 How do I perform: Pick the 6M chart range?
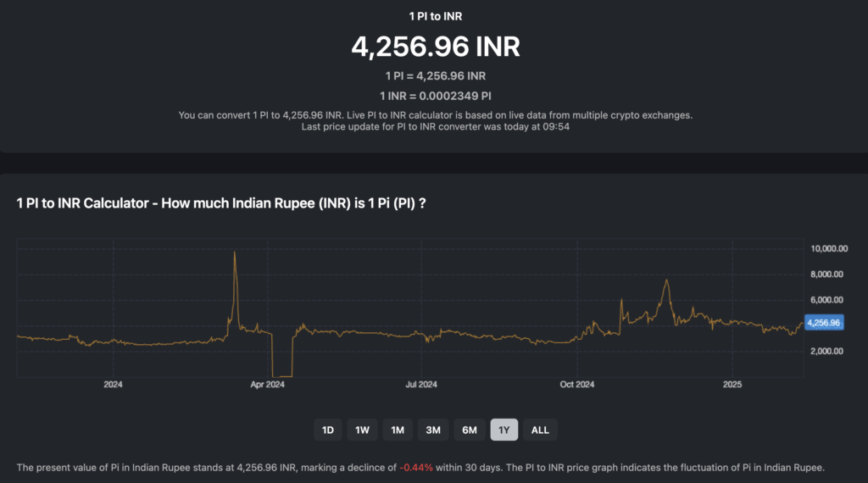click(x=470, y=430)
